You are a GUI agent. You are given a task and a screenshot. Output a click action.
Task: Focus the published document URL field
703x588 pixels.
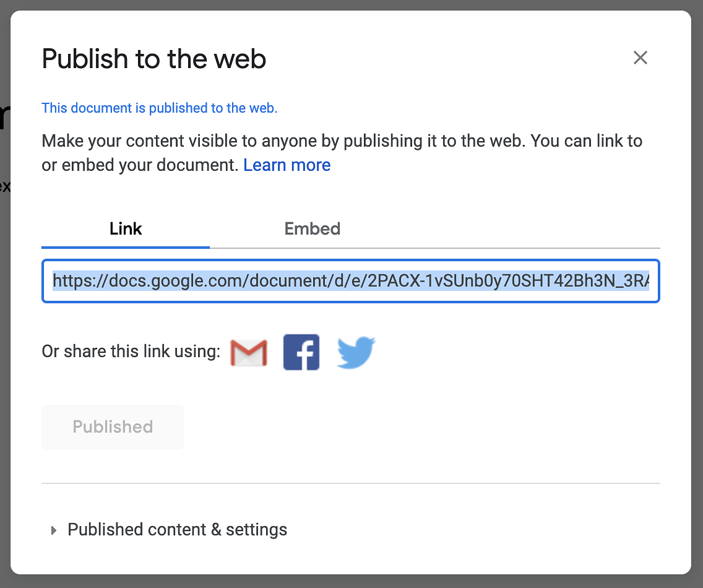pos(351,281)
